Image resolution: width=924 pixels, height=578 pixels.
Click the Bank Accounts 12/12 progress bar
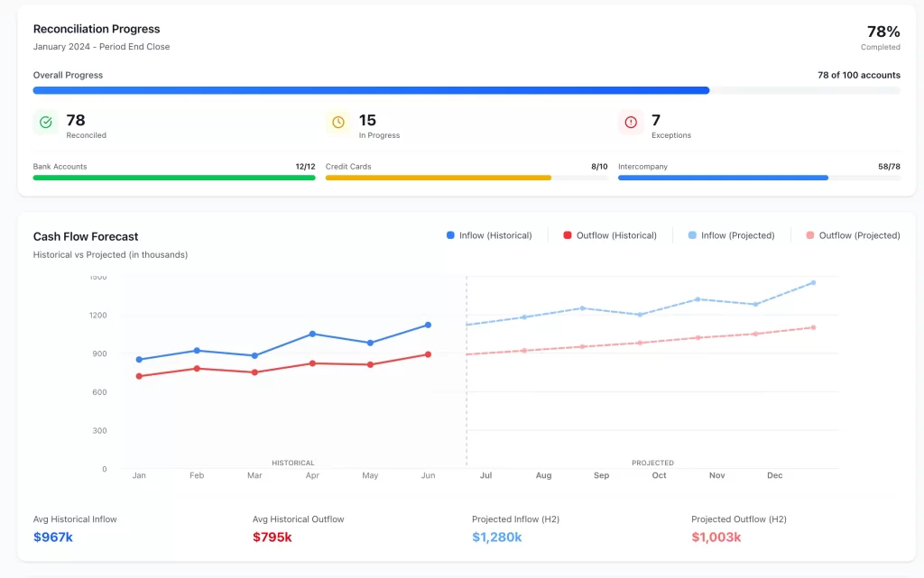click(x=173, y=178)
